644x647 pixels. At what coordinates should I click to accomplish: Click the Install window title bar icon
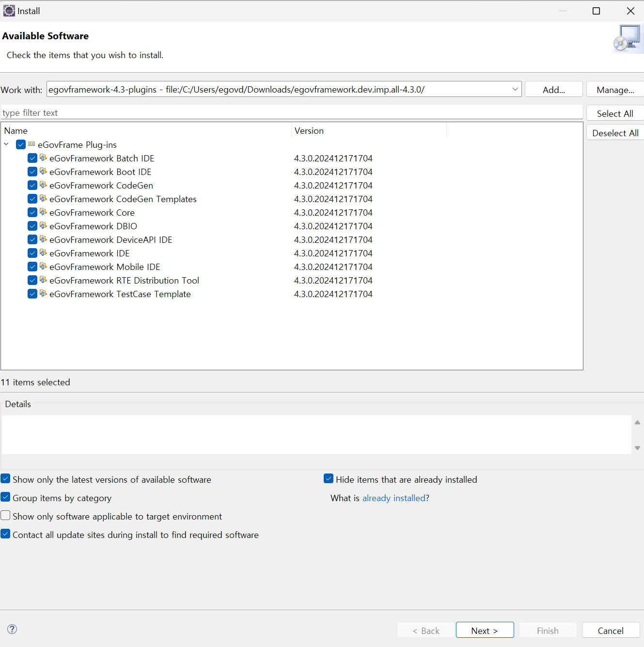pos(9,11)
